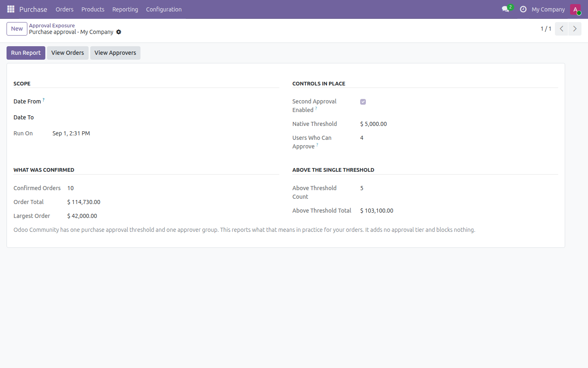Click the CONTROLS IN PLACE heading
The image size is (588, 368).
(319, 83)
